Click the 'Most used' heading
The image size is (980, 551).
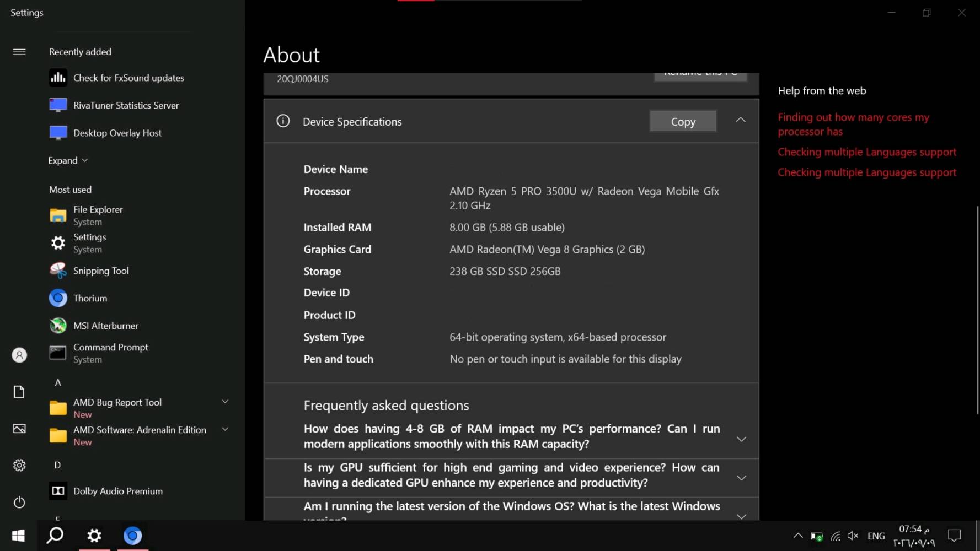click(71, 190)
